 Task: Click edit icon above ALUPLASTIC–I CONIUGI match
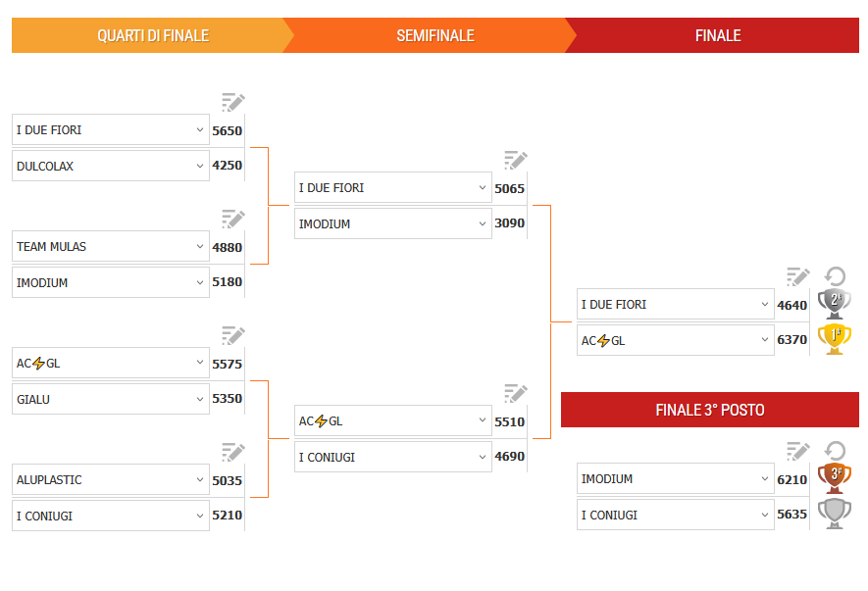coord(232,452)
